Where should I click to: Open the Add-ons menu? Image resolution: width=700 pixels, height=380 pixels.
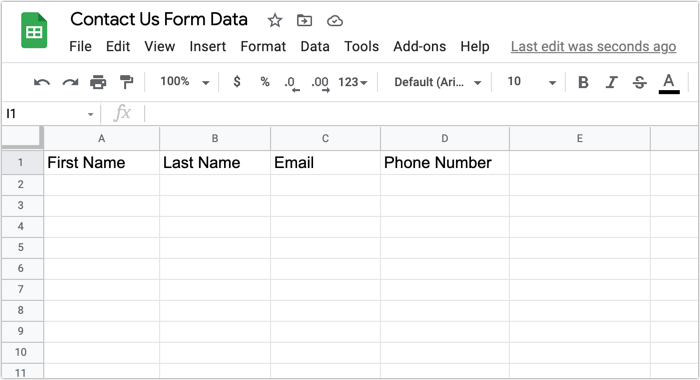419,46
